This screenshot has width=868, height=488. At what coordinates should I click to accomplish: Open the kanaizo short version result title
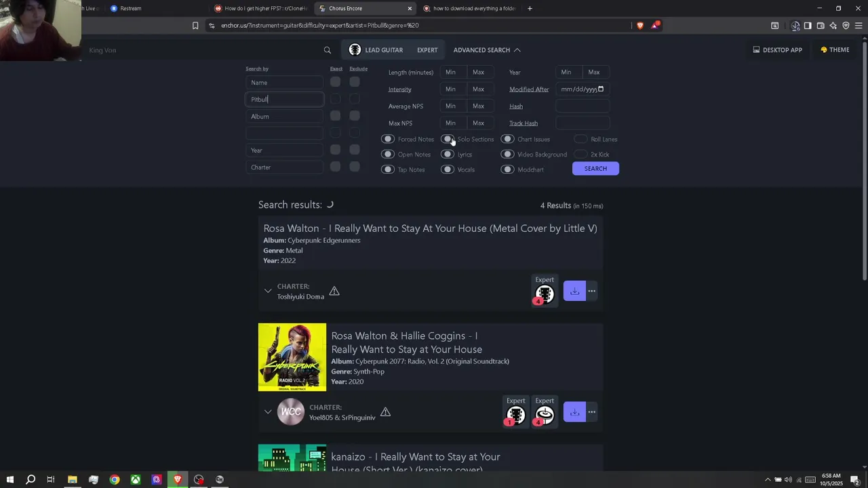click(x=416, y=464)
